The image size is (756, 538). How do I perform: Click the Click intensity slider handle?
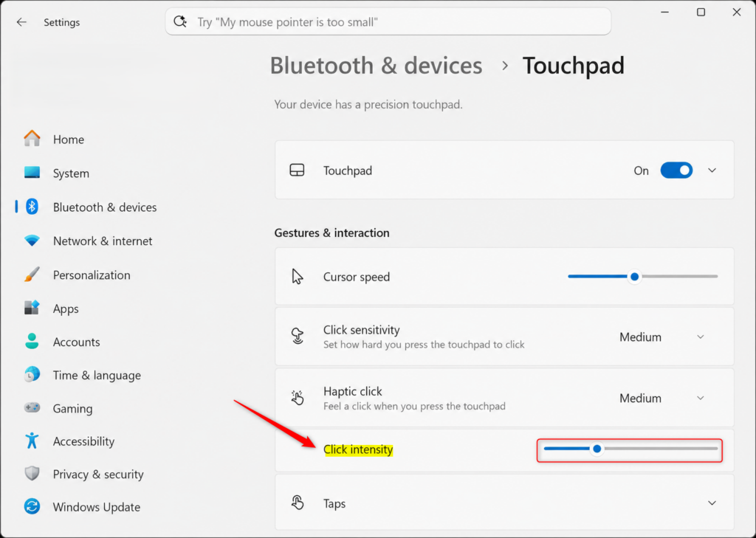click(597, 449)
